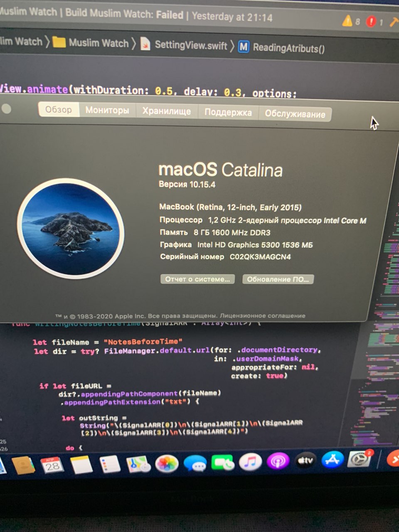
Task: Show Xcode warnings via the yellow triangle
Action: [x=347, y=20]
